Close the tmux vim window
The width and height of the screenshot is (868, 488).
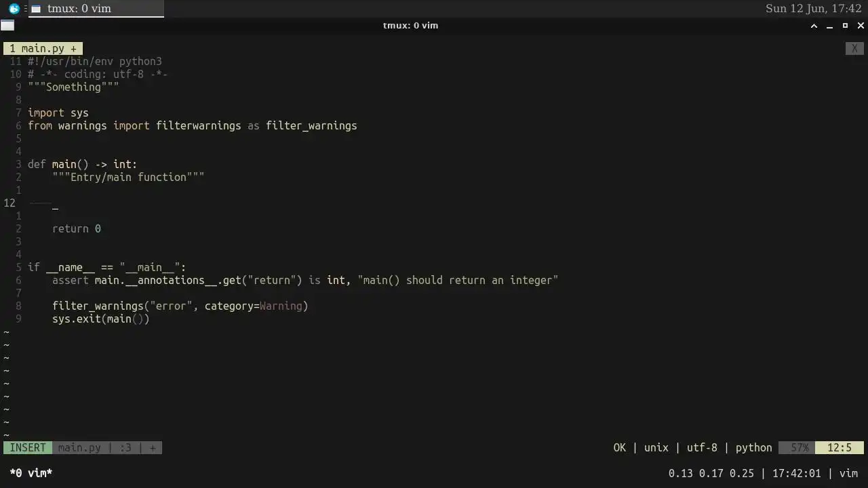click(861, 26)
